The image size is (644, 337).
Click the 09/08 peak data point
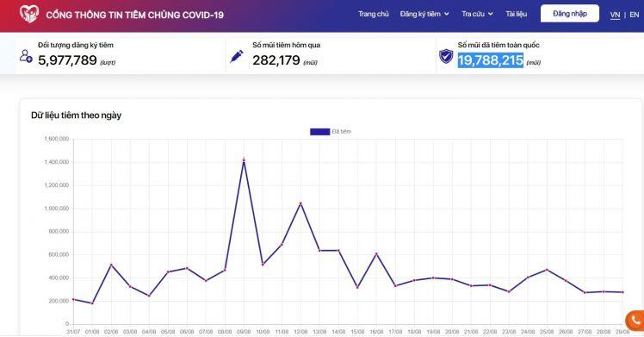[x=244, y=159]
